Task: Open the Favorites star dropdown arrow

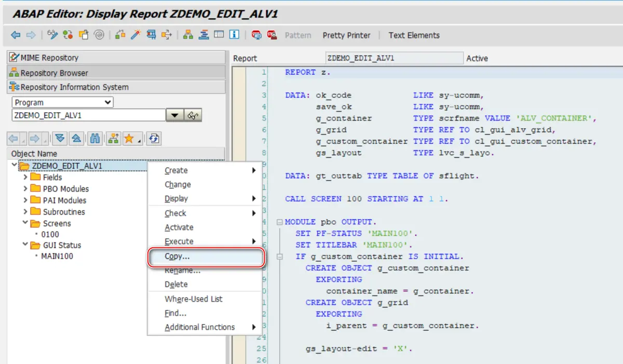Action: [x=140, y=140]
